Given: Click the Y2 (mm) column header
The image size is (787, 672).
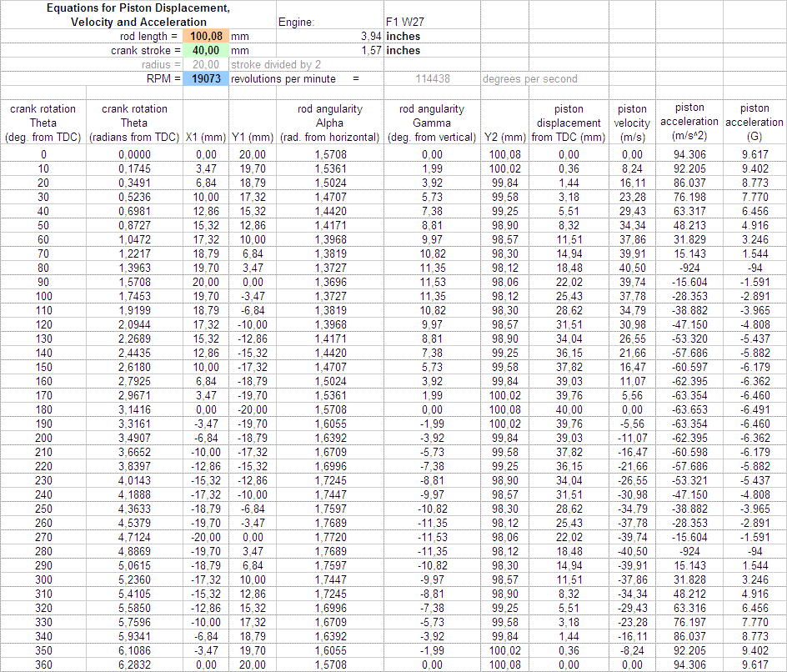Looking at the screenshot, I should pos(505,137).
